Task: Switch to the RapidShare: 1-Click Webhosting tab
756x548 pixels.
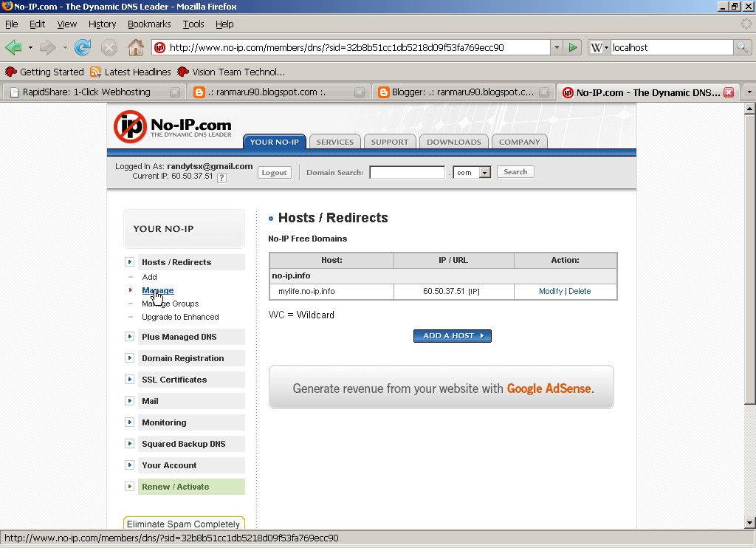Action: coord(92,92)
